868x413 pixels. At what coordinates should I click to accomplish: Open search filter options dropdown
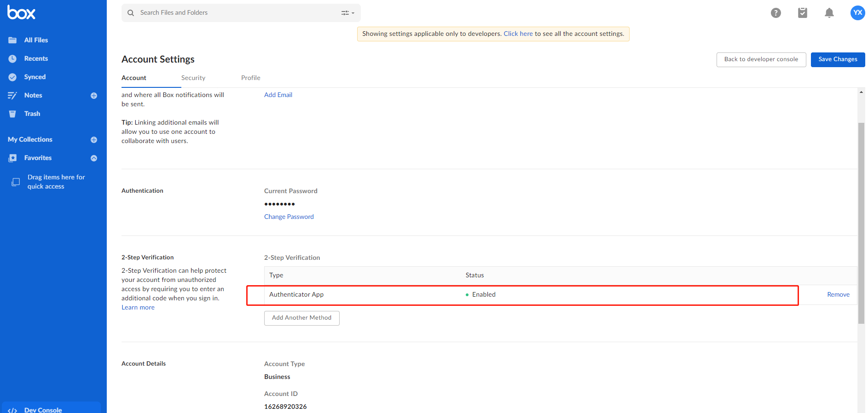click(348, 13)
